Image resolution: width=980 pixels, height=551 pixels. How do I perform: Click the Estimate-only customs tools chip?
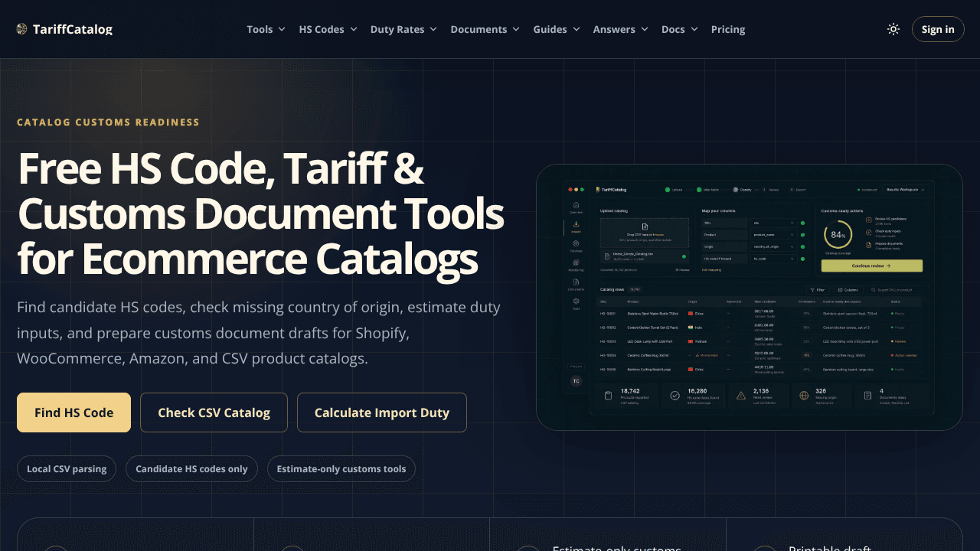341,469
